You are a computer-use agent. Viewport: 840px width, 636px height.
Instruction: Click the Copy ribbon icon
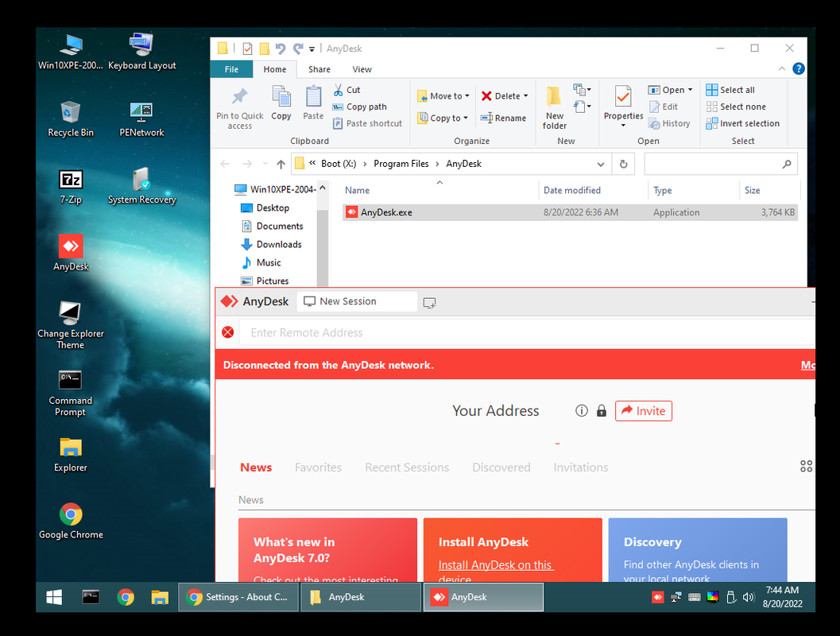coord(281,103)
